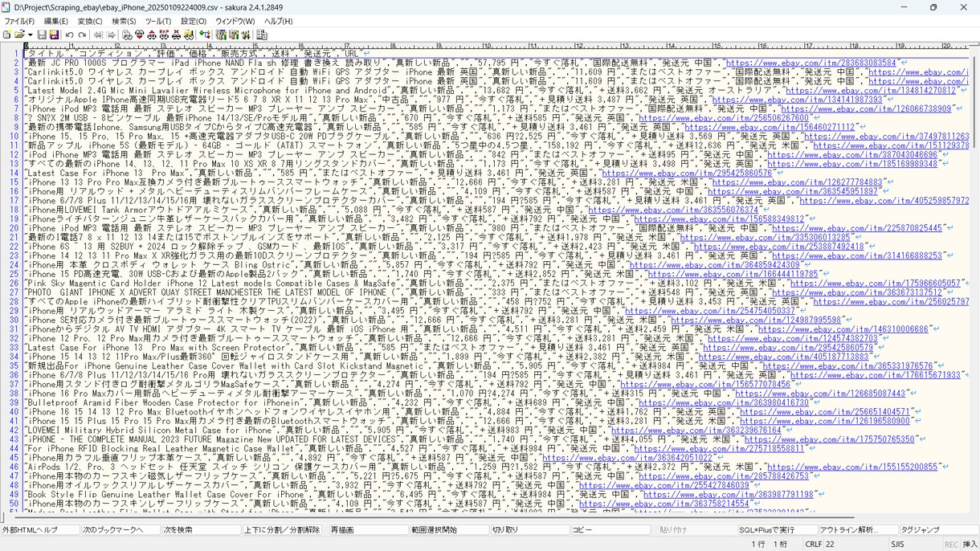
Task: Undo the last edit
Action: click(x=69, y=35)
